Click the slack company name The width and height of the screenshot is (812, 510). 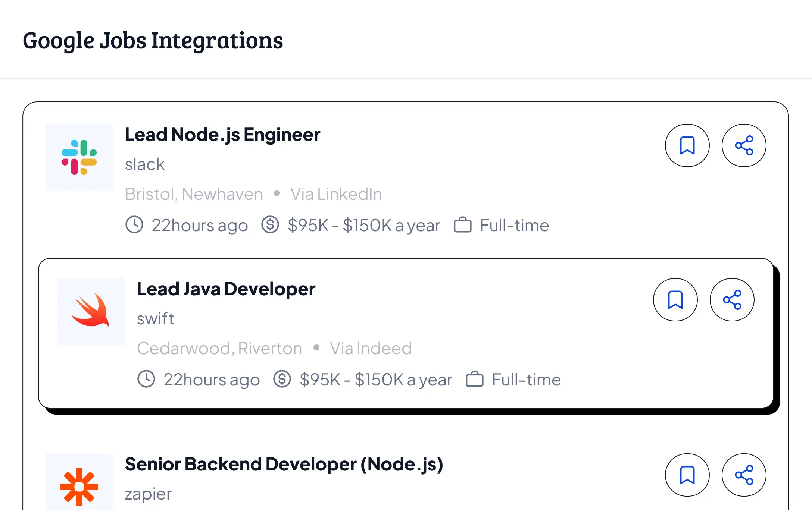[145, 164]
